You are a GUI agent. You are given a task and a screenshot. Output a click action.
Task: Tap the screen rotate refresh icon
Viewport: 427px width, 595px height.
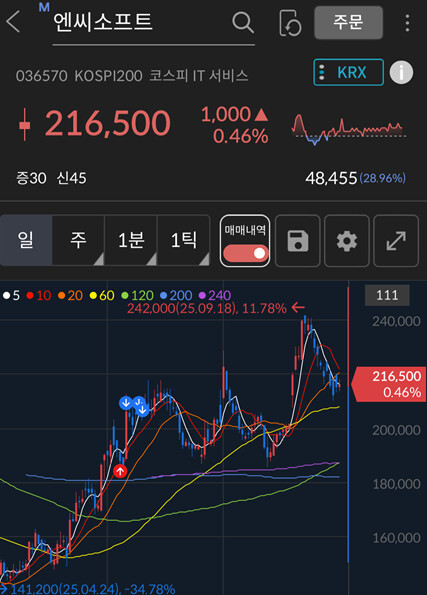coord(290,23)
